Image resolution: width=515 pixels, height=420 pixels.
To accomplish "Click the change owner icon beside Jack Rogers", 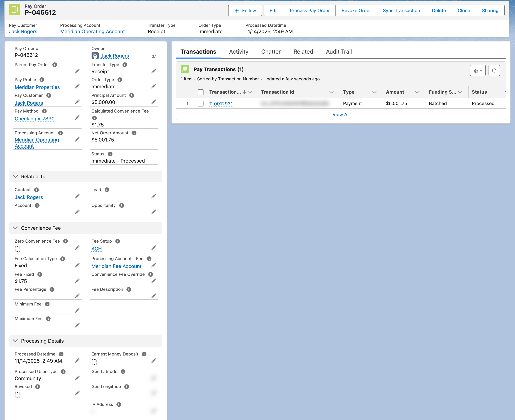I will [x=153, y=56].
